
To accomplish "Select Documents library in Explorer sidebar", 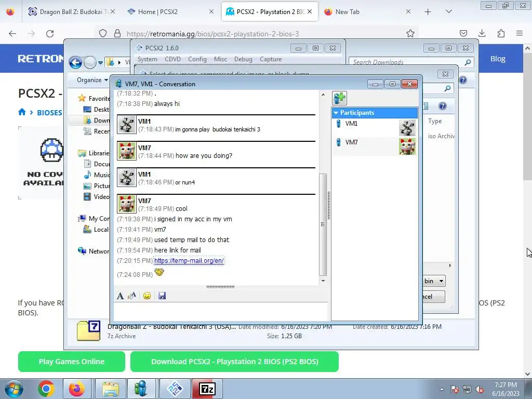I will coord(97,164).
